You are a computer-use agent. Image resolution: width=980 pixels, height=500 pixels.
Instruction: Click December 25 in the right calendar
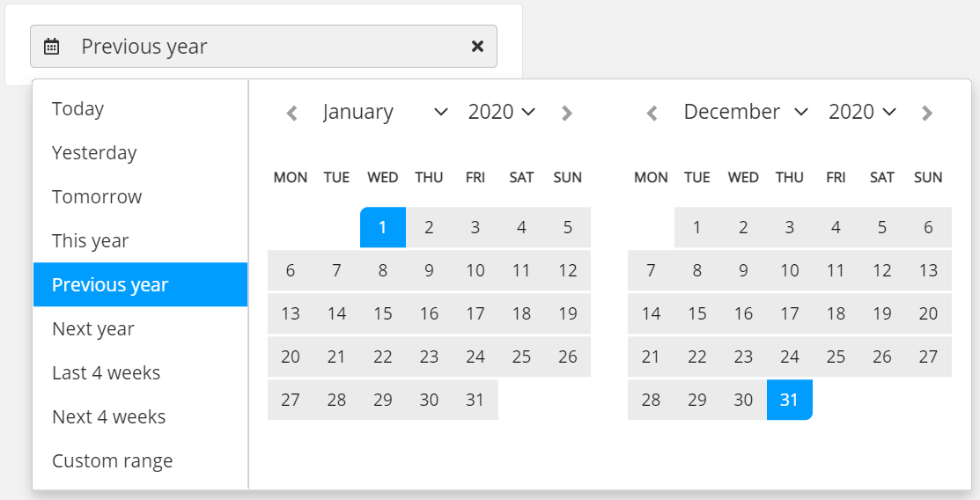[836, 357]
